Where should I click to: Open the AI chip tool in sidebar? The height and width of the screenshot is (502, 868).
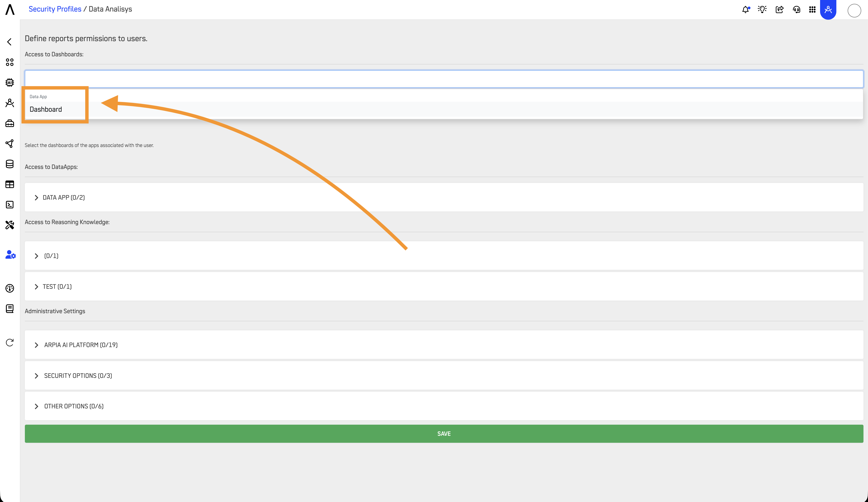click(x=10, y=82)
